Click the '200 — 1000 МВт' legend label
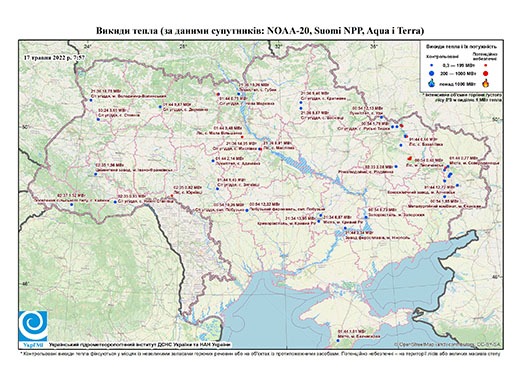Viewport: 520px width, 368px height. click(458, 73)
